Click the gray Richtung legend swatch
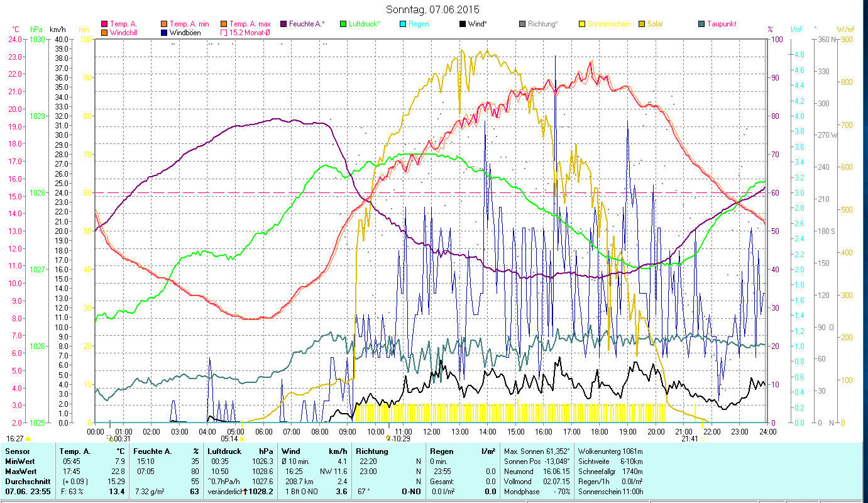 pyautogui.click(x=522, y=24)
